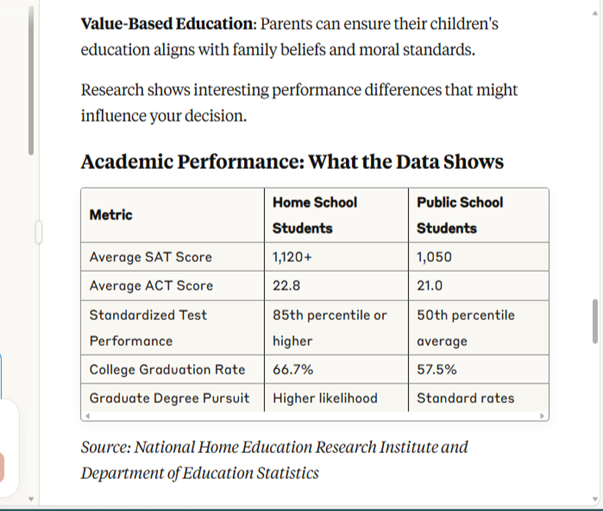Viewport: 603px width, 511px height.
Task: Click the table's right scroll arrow
Action: coord(542,416)
